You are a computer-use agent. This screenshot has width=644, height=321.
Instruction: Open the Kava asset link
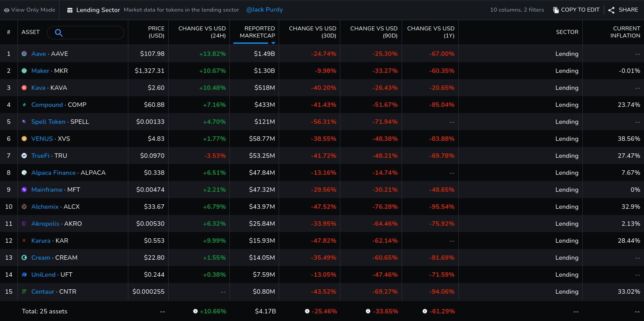tap(38, 88)
